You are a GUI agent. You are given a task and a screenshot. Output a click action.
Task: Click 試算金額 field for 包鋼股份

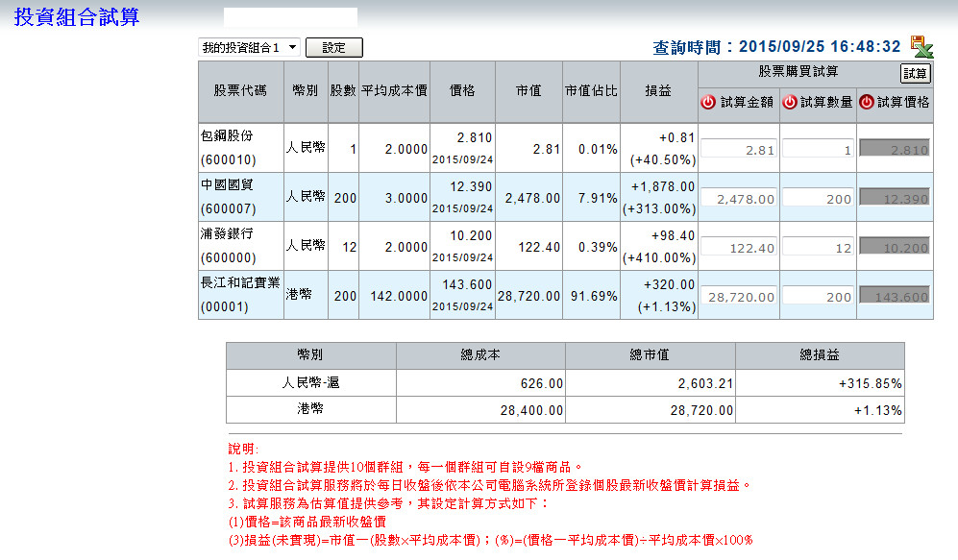point(738,149)
